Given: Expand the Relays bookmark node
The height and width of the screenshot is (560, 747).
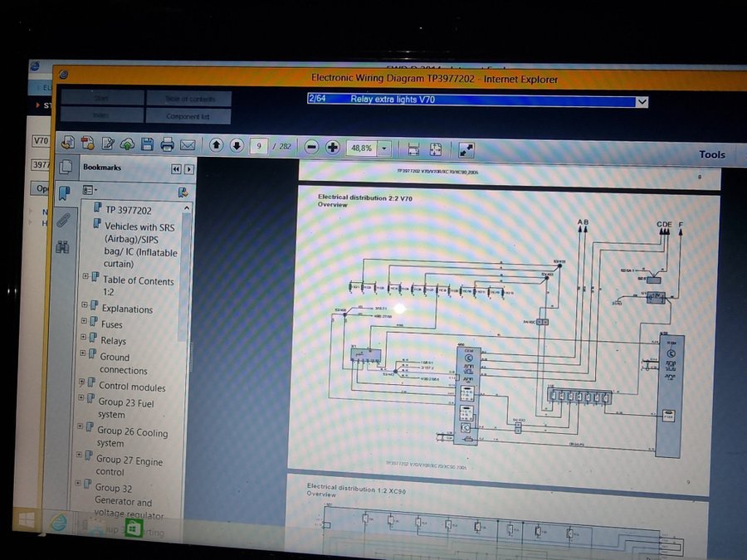Looking at the screenshot, I should (83, 340).
